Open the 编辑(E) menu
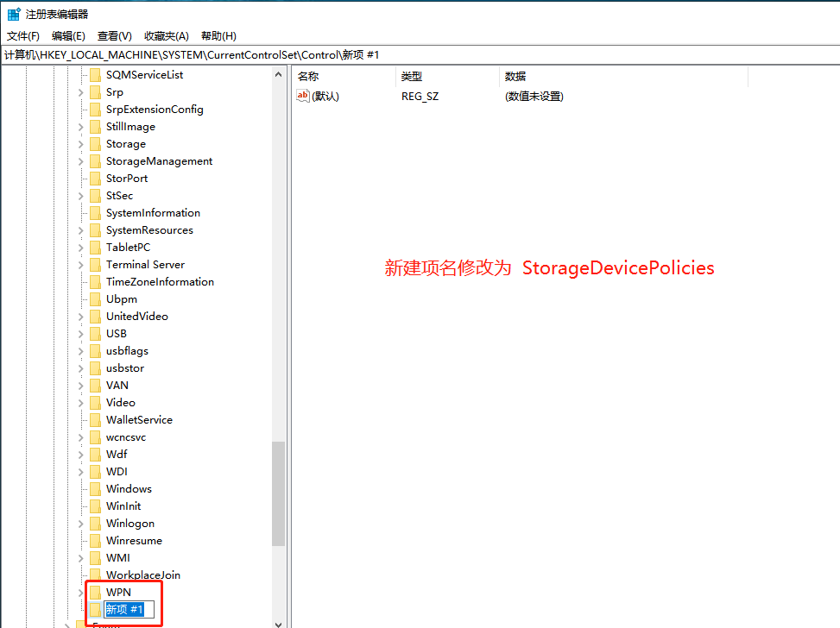 [68, 35]
